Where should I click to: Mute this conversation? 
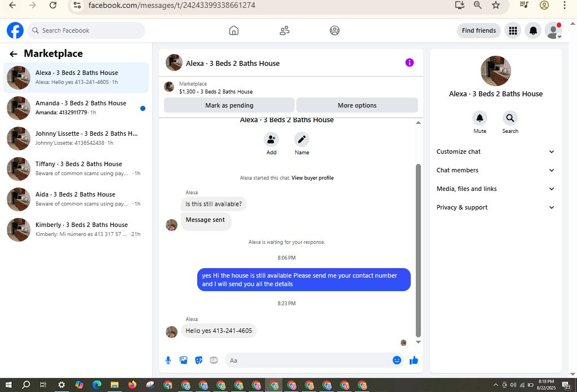point(480,118)
